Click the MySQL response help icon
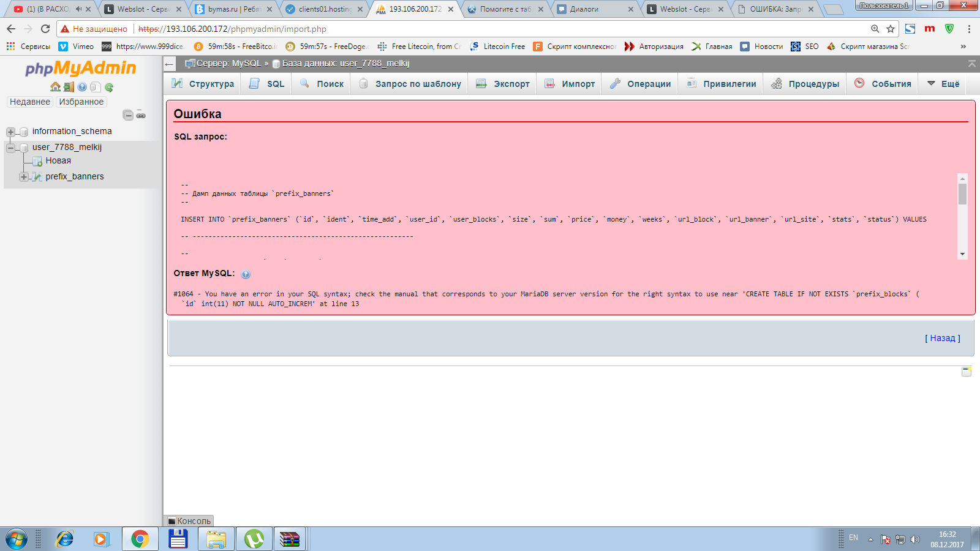This screenshot has height=551, width=980. point(246,274)
